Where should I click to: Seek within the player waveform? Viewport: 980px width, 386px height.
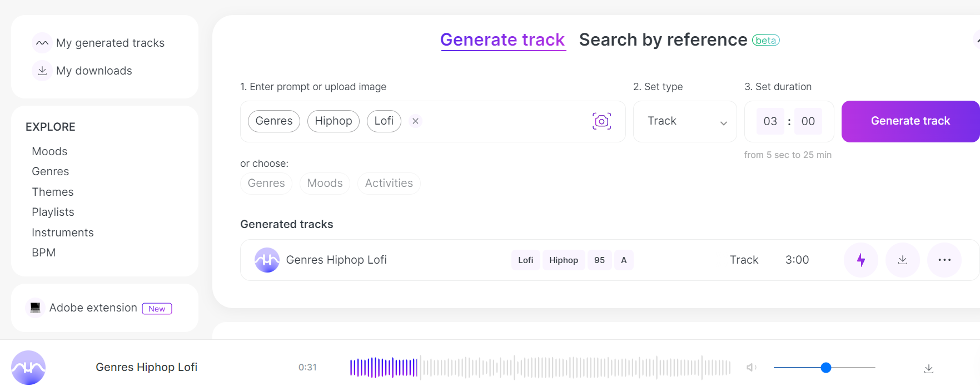(540, 368)
